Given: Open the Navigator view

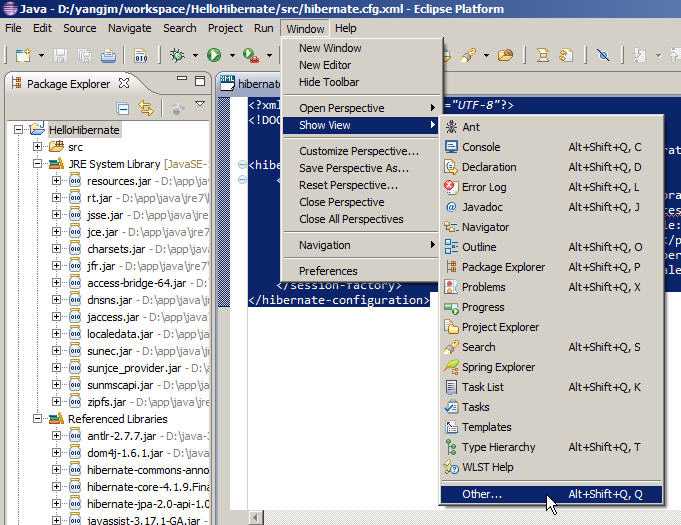Looking at the screenshot, I should [x=552, y=227].
